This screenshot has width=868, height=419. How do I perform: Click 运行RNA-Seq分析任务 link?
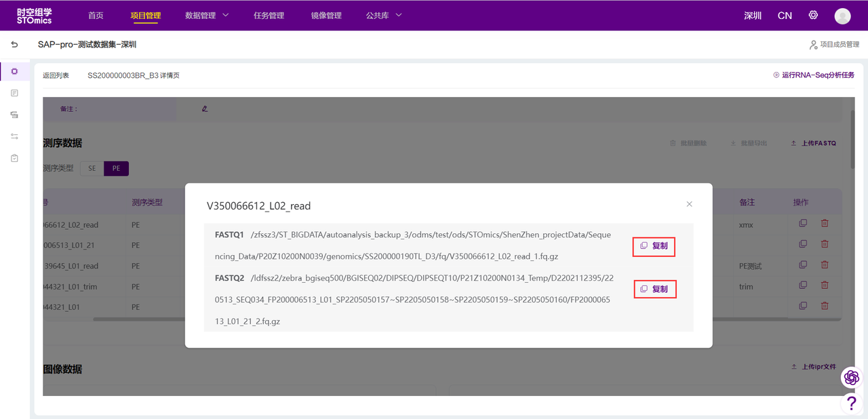tap(814, 75)
